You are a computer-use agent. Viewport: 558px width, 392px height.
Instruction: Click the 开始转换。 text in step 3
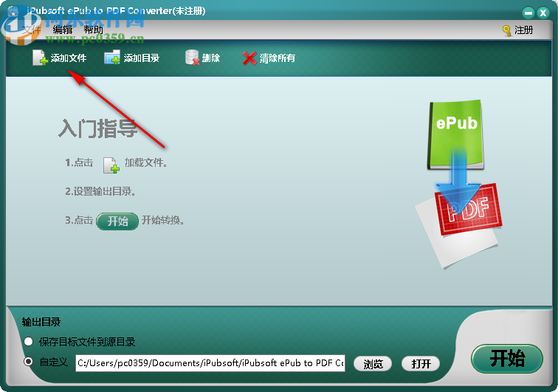click(x=163, y=221)
